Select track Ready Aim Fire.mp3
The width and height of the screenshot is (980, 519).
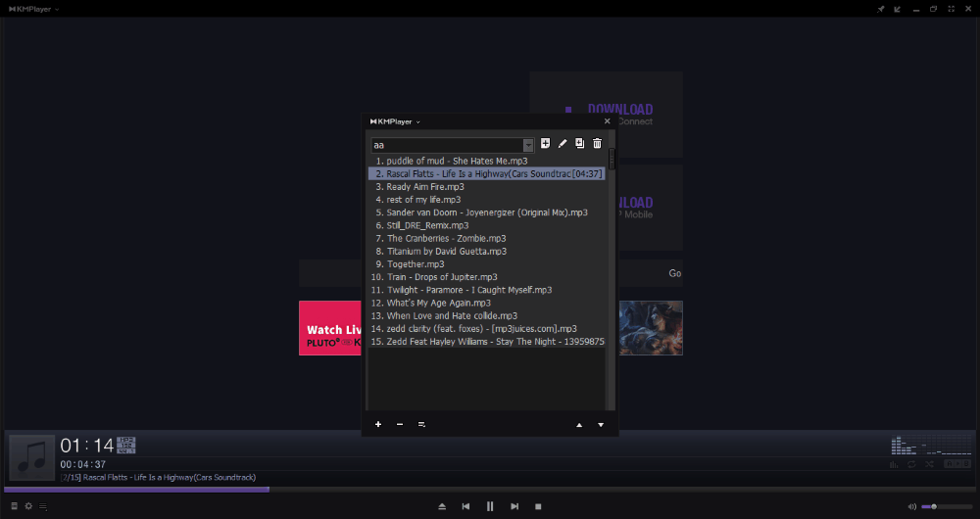click(x=486, y=187)
